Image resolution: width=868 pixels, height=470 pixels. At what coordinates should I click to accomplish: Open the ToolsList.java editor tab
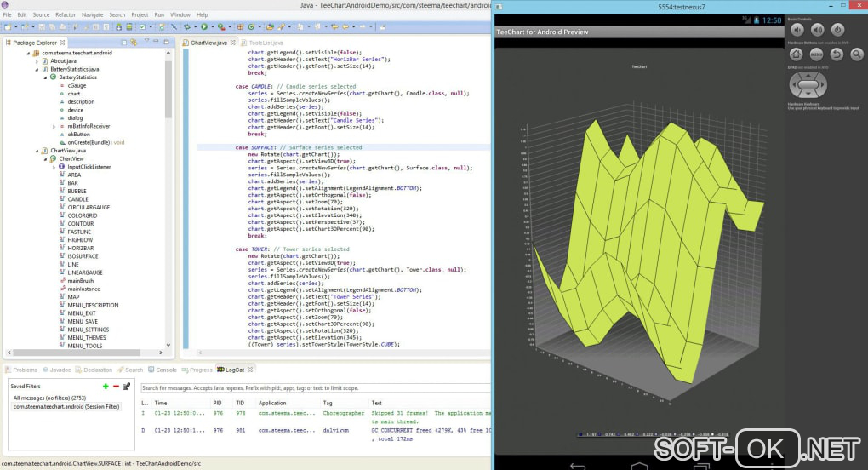coord(266,42)
